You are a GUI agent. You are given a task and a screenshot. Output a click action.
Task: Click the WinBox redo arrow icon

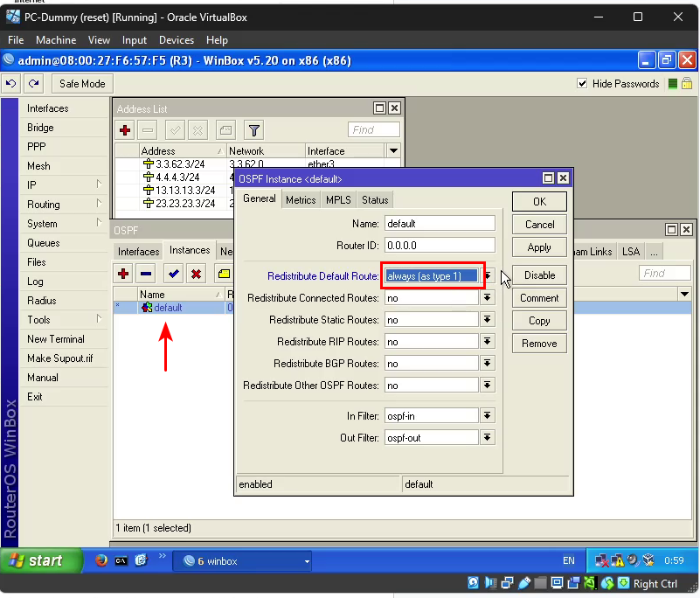33,84
